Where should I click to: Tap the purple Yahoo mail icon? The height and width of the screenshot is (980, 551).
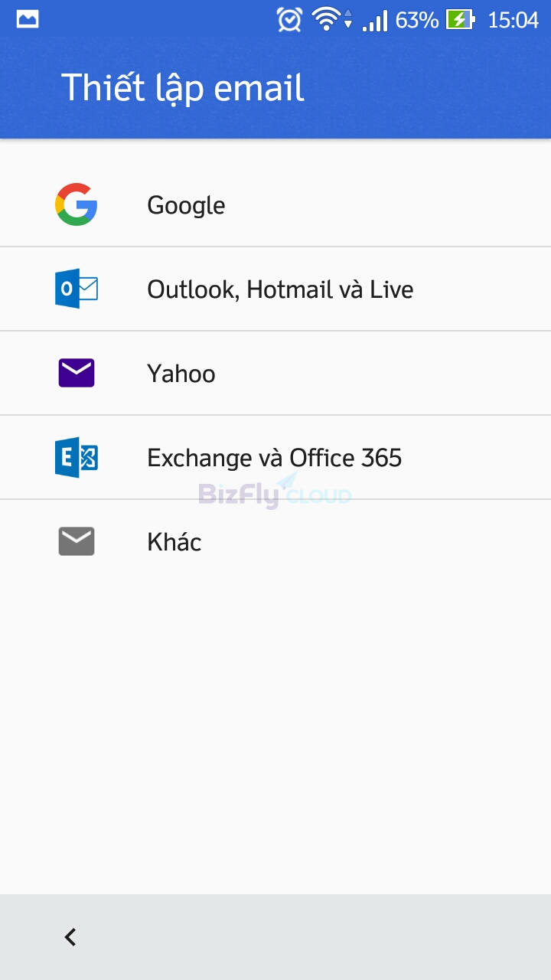77,373
